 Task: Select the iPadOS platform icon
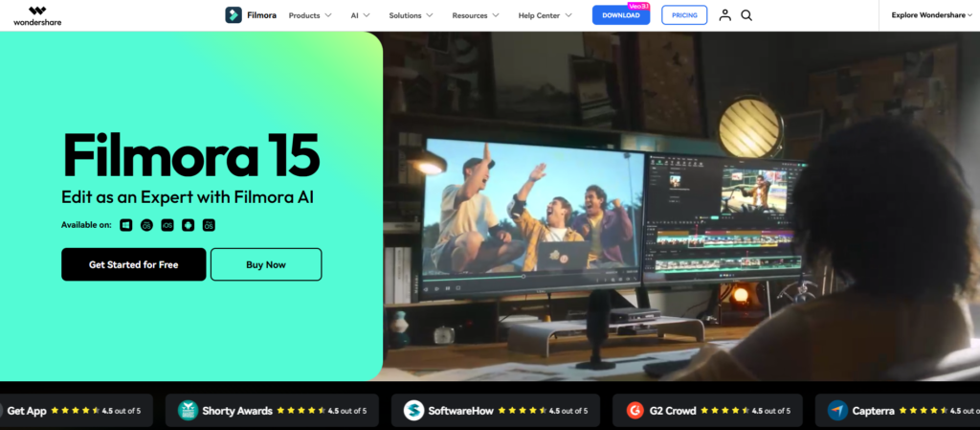click(209, 225)
